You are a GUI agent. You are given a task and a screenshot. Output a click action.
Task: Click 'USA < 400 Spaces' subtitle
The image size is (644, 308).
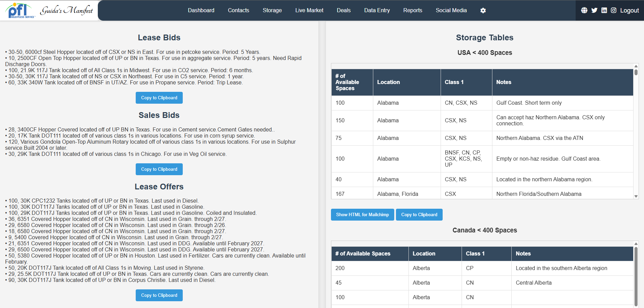pyautogui.click(x=485, y=53)
